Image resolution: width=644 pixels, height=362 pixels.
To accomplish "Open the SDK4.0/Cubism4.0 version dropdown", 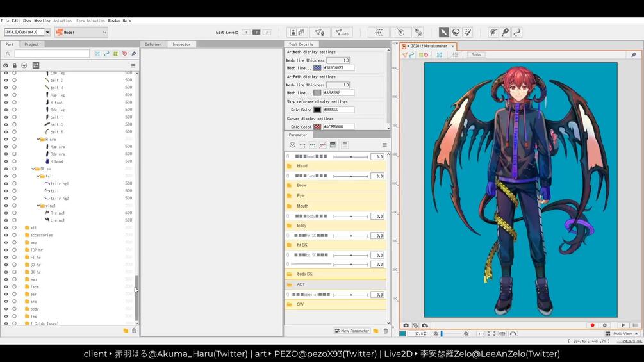I will coord(47,32).
